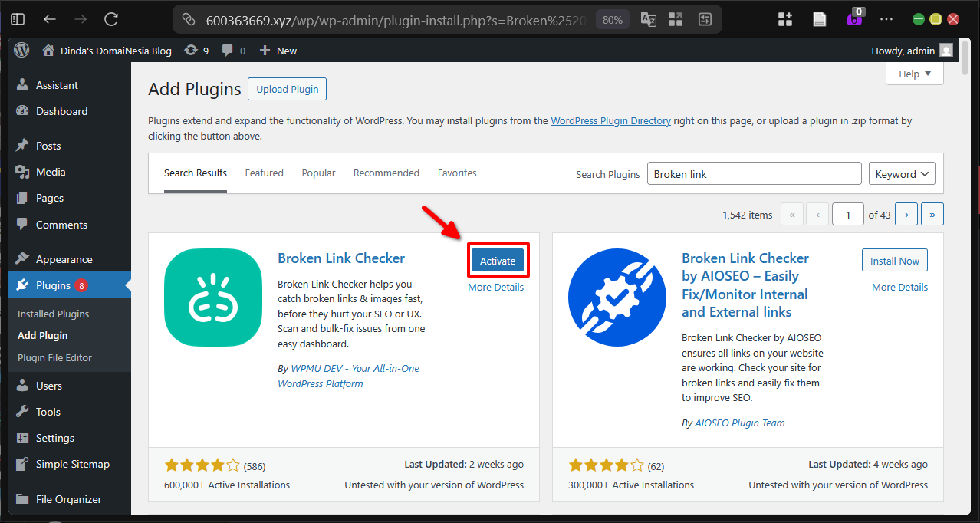
Task: Open the Keyword search type dropdown
Action: point(902,173)
